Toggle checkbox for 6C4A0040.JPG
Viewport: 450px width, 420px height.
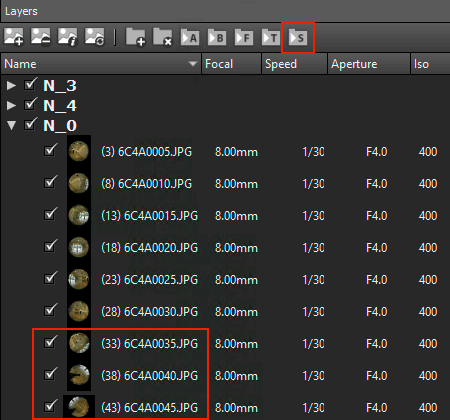pos(50,374)
